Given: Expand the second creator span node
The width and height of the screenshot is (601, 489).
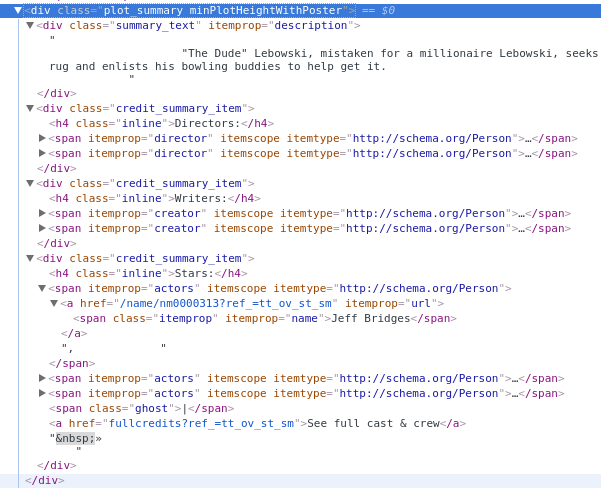Looking at the screenshot, I should [42, 228].
